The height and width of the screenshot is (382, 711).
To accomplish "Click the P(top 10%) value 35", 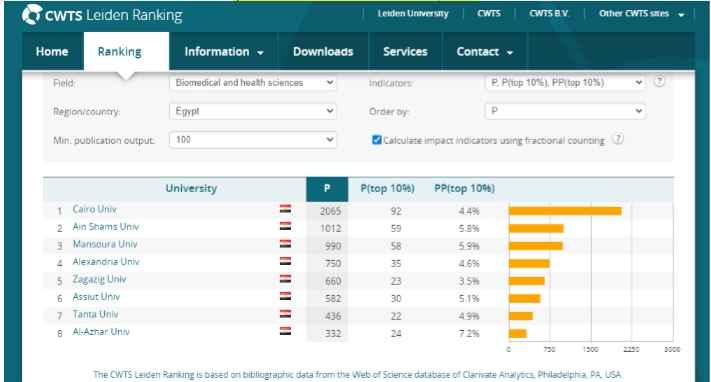I will (396, 263).
